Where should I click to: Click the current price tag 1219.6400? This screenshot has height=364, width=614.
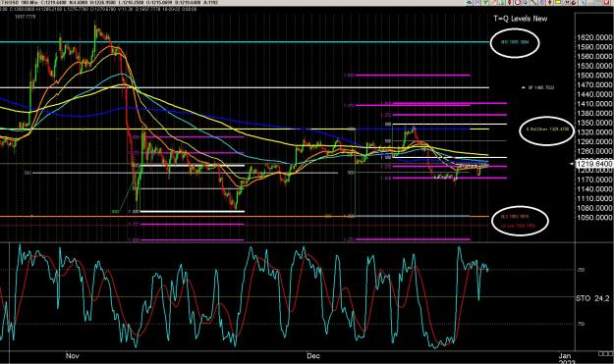pyautogui.click(x=594, y=164)
